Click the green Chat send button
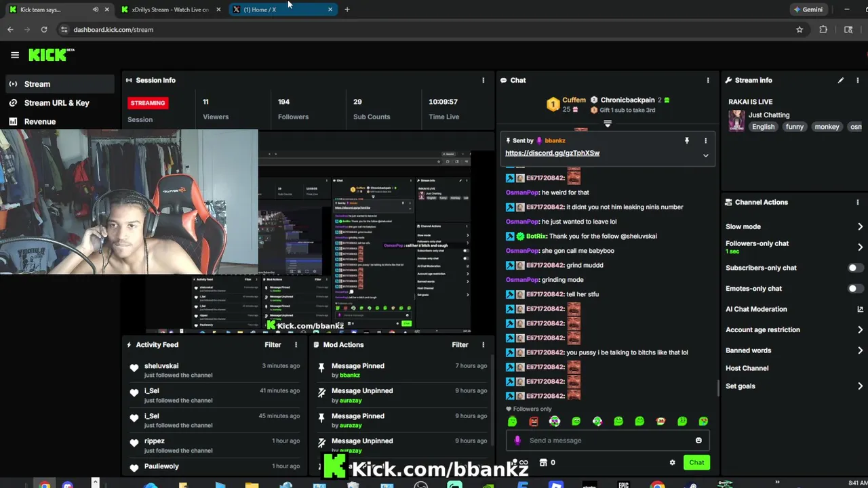 (696, 462)
